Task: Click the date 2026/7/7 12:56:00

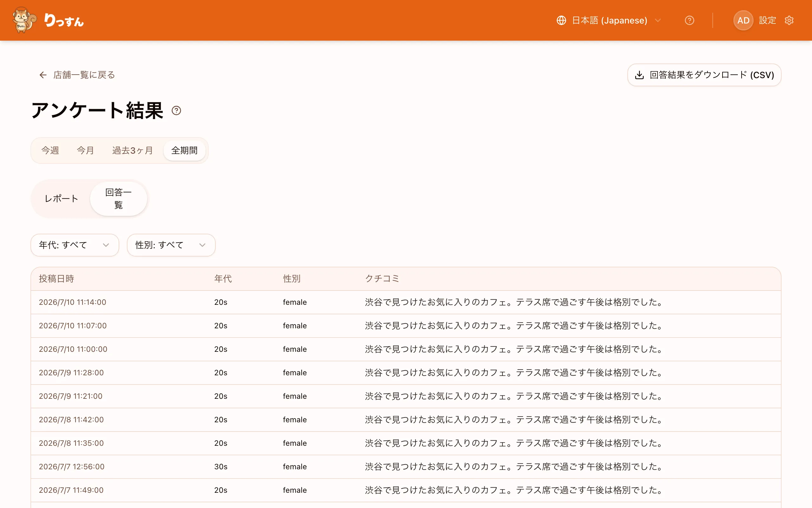Action: pos(71,467)
